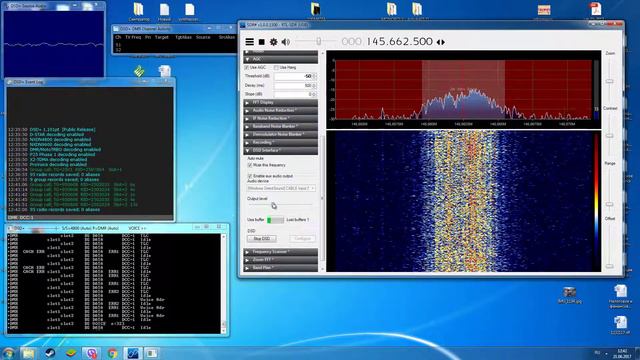Toggle the Use AGC checkbox
The height and width of the screenshot is (360, 640).
(247, 67)
